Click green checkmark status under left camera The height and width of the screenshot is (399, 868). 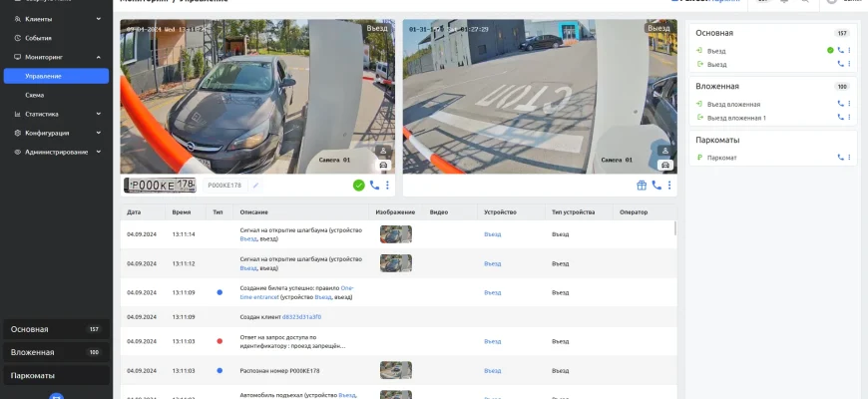[x=358, y=186]
